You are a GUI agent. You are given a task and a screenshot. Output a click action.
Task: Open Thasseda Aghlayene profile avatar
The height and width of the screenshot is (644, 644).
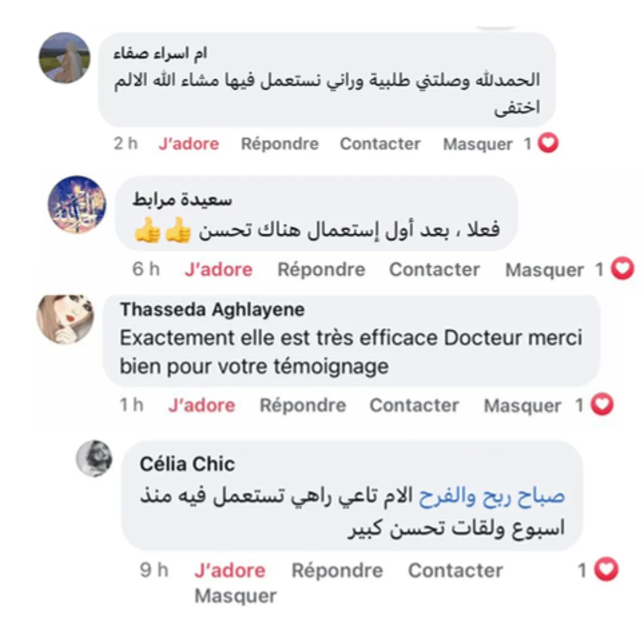66,319
